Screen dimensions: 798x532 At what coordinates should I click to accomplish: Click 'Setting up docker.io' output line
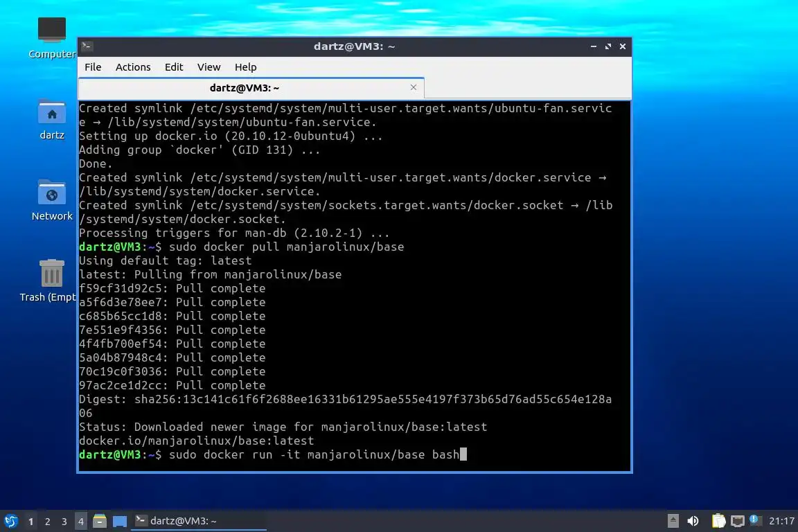231,136
